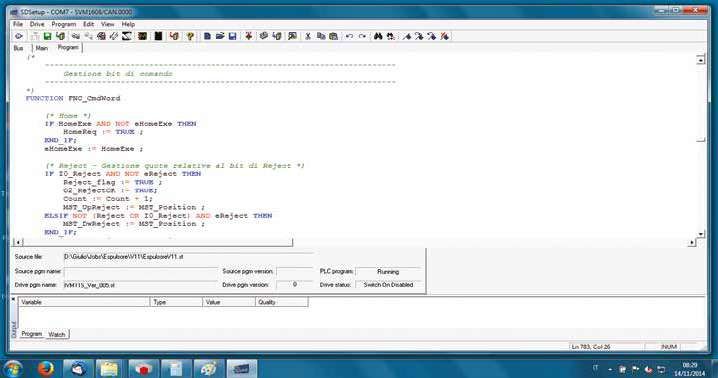Click the undo arrow icon
Viewport: 718px width, 378px height.
349,36
